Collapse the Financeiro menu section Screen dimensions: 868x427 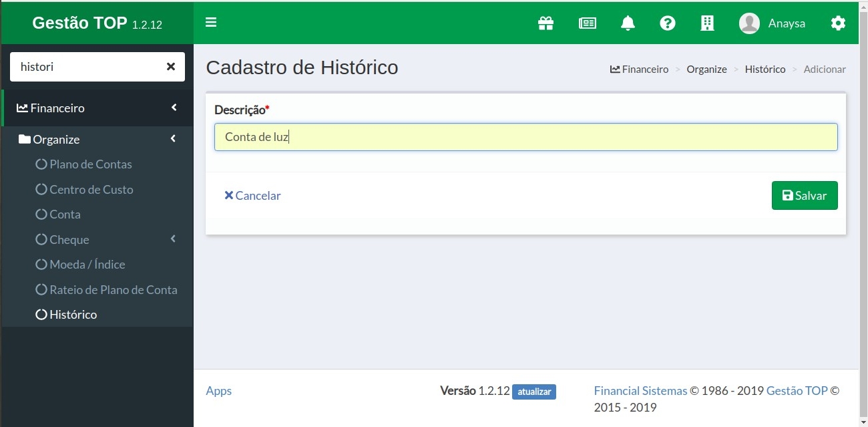[x=174, y=108]
